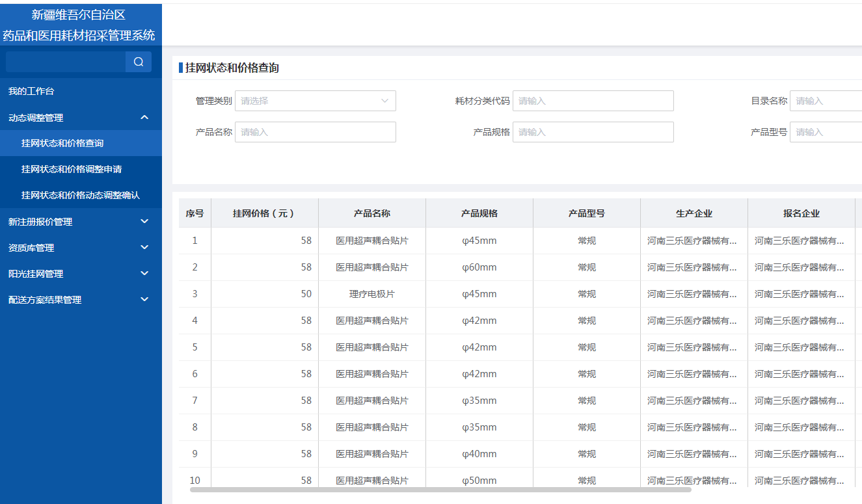Viewport: 862px width, 504px height.
Task: Click the 产品型号 table column header
Action: tap(587, 213)
